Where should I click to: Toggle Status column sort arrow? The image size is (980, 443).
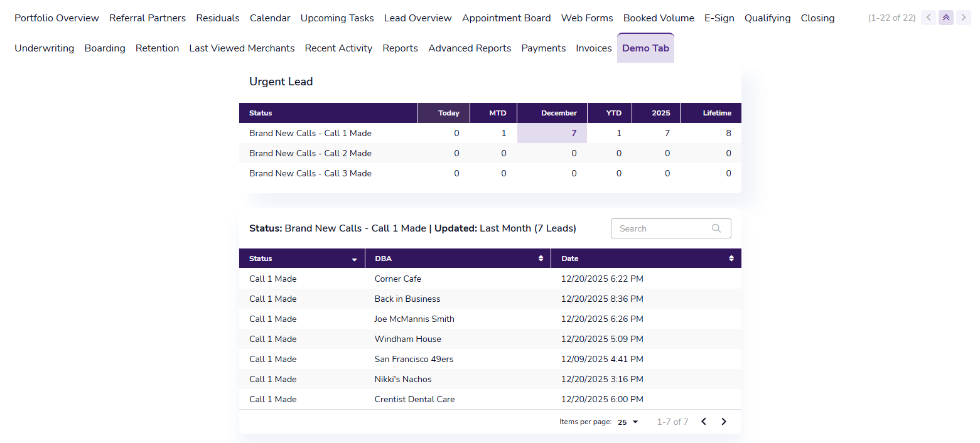(x=355, y=259)
